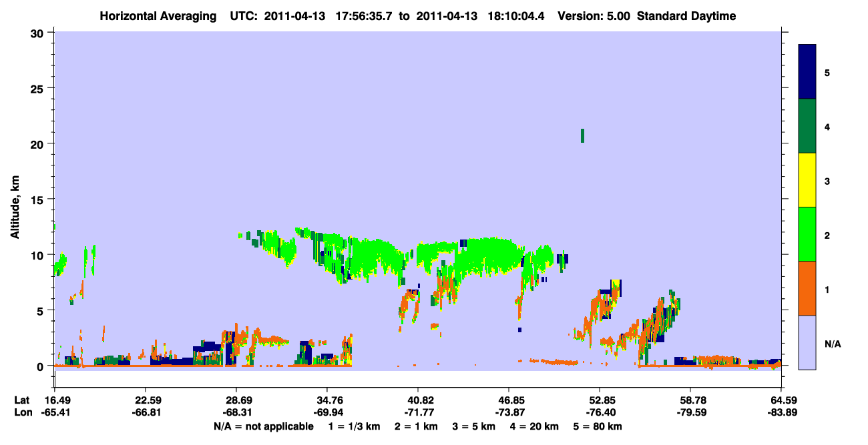Screen dimensions: 868x445
Task: Click latitude value 34.76
Action: 327,400
